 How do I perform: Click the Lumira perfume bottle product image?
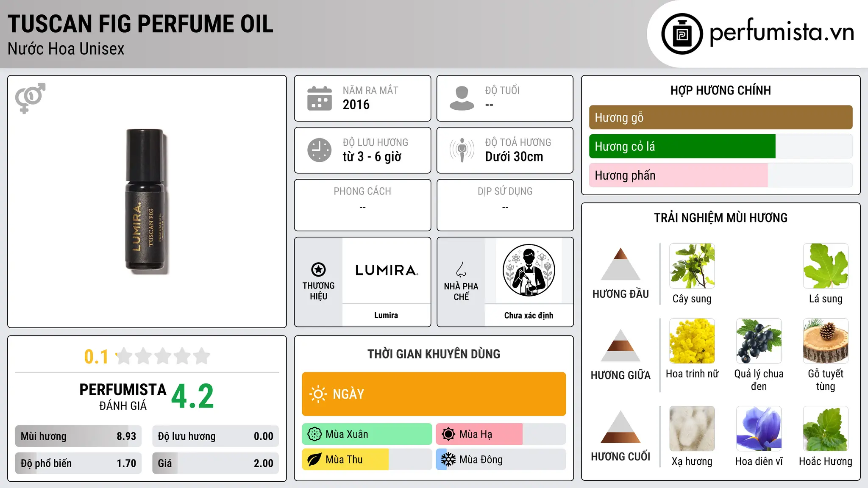pos(147,202)
